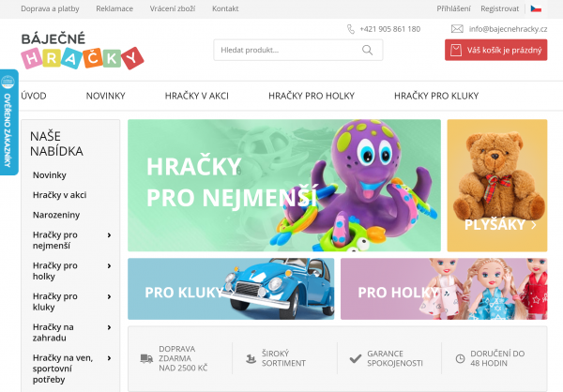Click the delivery truck icon
563x392 pixels.
pyautogui.click(x=146, y=358)
